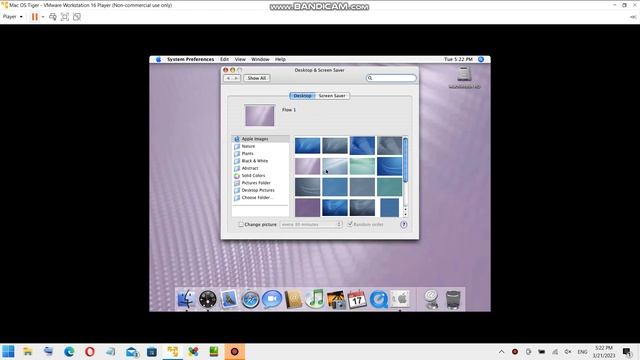The image size is (640, 360).
Task: Switch to the Screen Saver tab
Action: 332,96
